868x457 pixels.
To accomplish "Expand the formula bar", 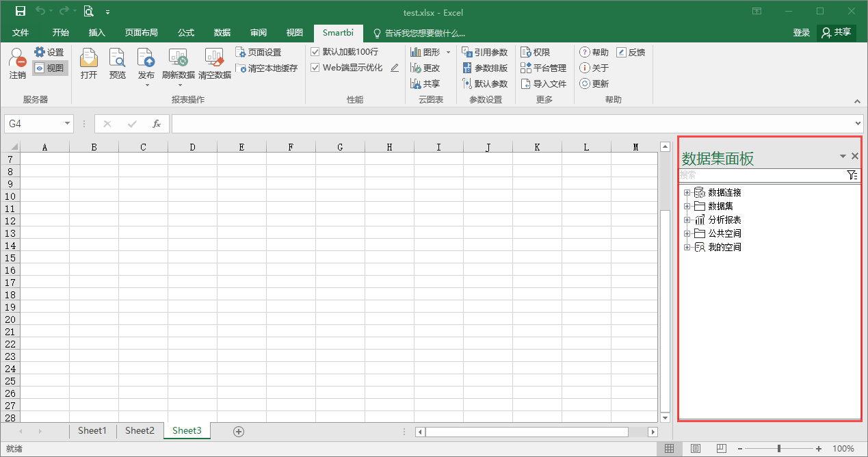I will pyautogui.click(x=859, y=124).
